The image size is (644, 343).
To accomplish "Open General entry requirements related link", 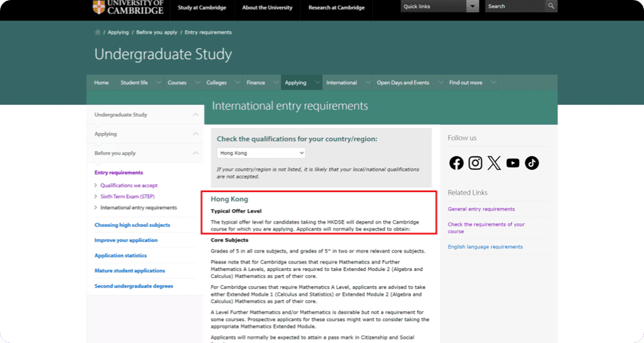I will click(x=481, y=209).
